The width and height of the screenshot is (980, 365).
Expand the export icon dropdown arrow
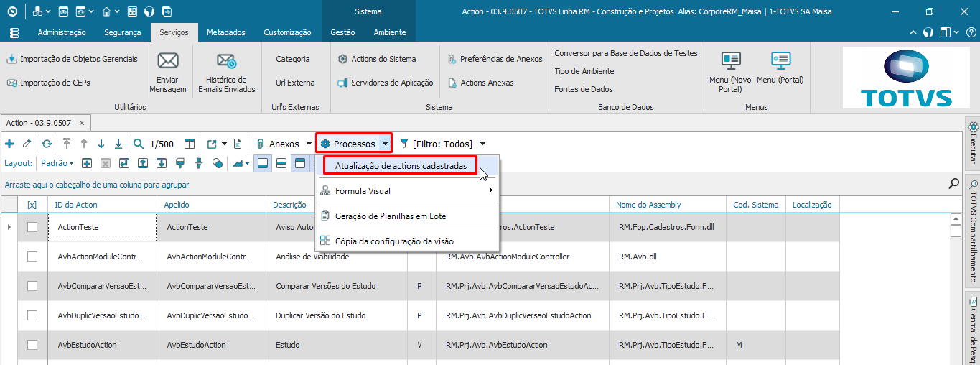pos(224,144)
